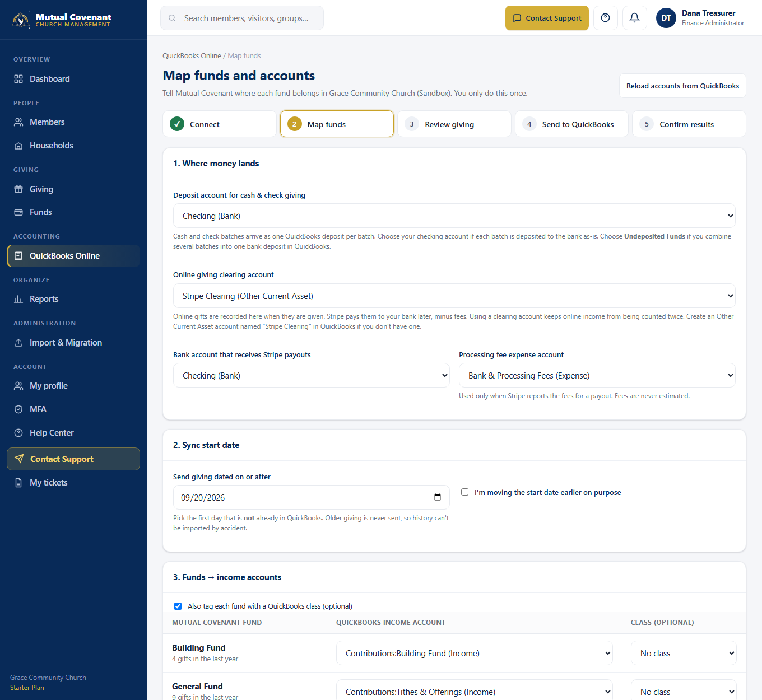Click the Households home icon

18,146
